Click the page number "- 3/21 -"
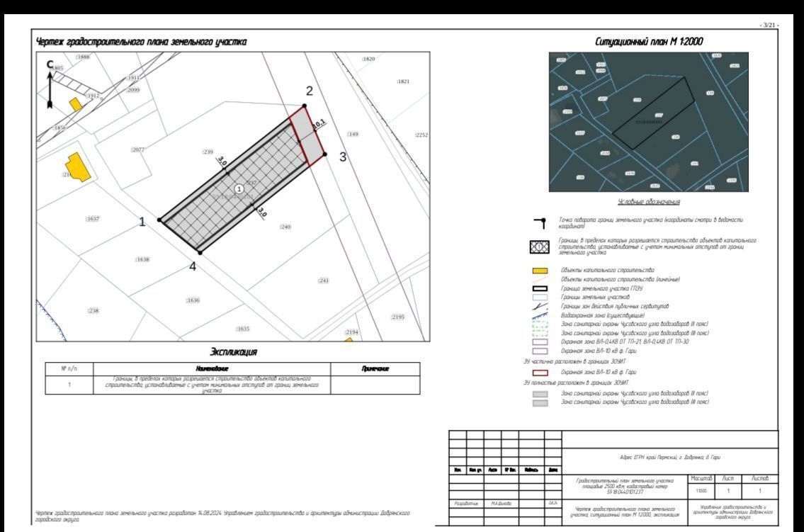 pos(769,25)
